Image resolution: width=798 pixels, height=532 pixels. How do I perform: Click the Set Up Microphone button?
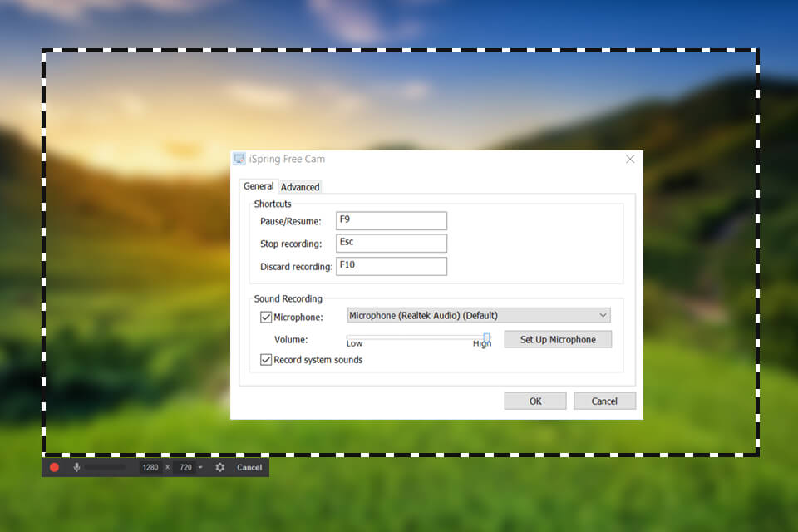pos(558,339)
